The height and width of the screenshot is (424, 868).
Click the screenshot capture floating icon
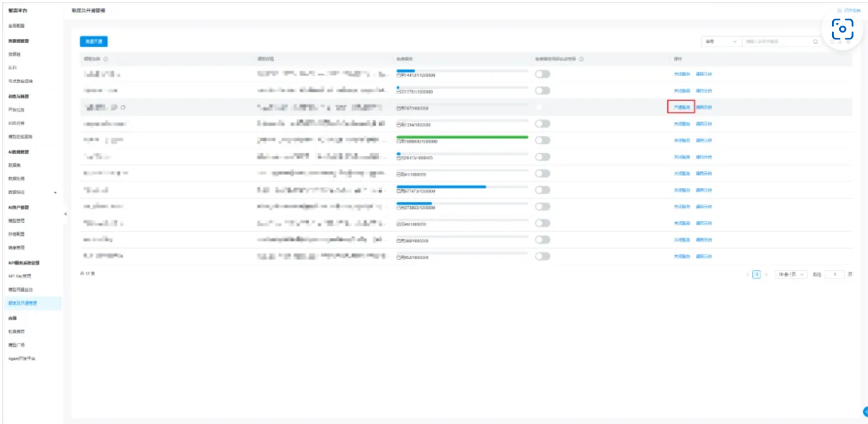(x=842, y=29)
